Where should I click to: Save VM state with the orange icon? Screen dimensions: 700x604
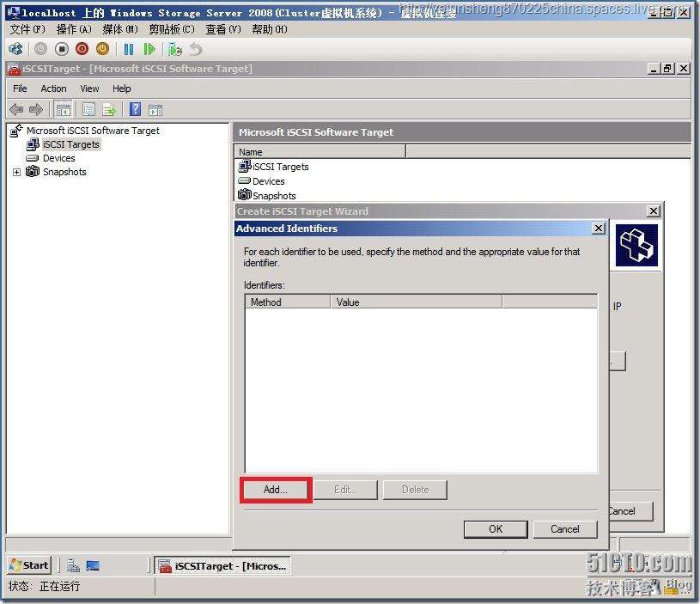click(103, 49)
